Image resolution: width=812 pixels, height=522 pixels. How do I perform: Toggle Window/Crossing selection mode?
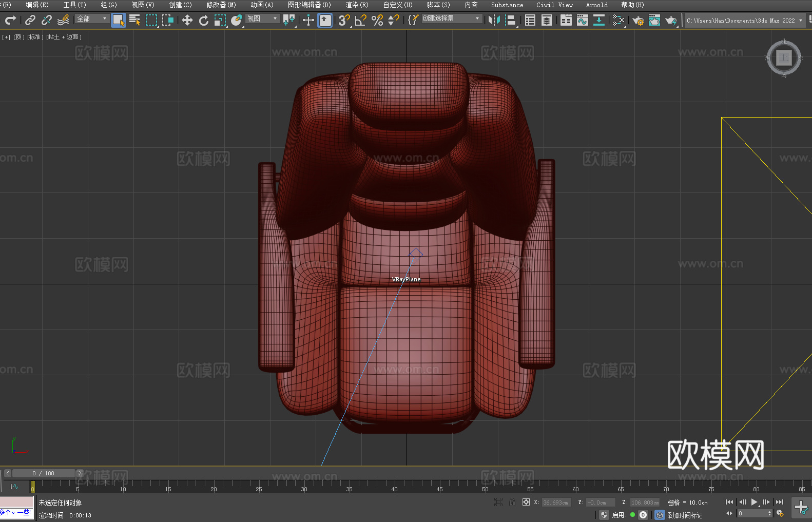click(168, 20)
